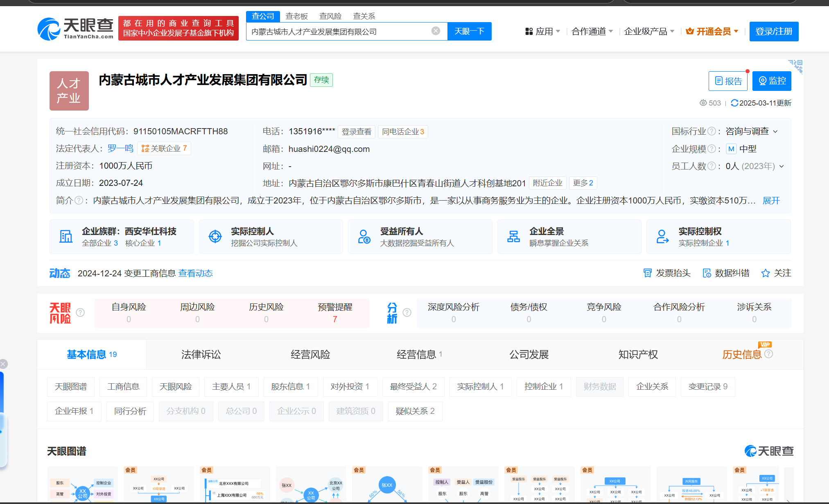Select the 预警提醒 7 risk item
The height and width of the screenshot is (504, 829).
point(335,313)
